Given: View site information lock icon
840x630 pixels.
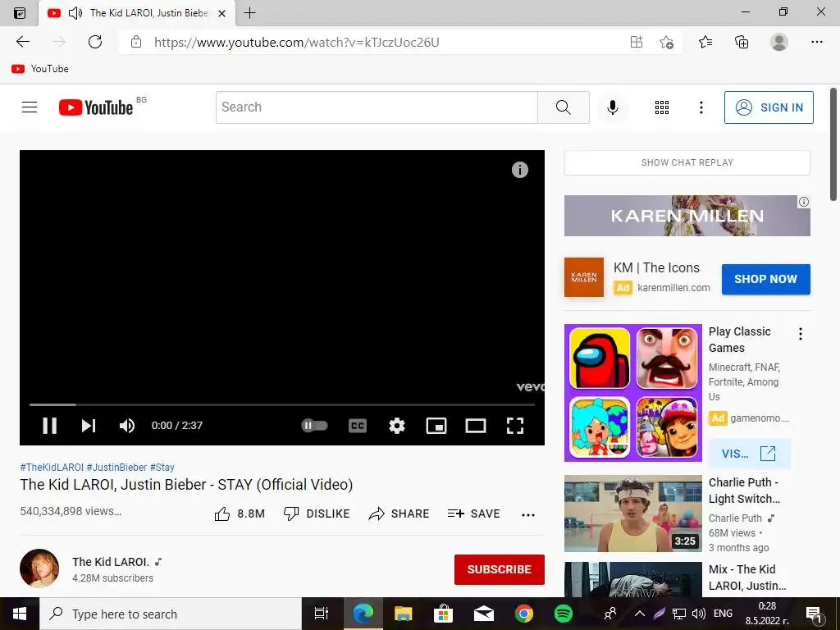Looking at the screenshot, I should pyautogui.click(x=136, y=42).
